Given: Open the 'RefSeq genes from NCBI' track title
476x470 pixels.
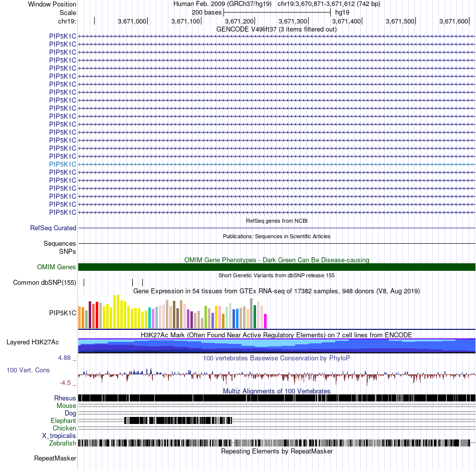Looking at the screenshot, I should tap(277, 221).
